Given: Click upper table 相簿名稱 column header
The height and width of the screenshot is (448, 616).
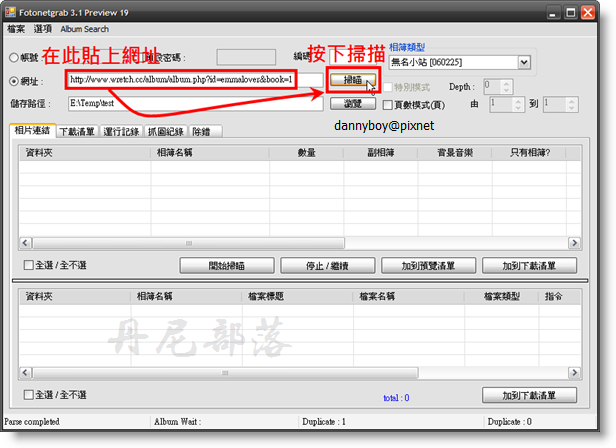Looking at the screenshot, I should coord(210,152).
